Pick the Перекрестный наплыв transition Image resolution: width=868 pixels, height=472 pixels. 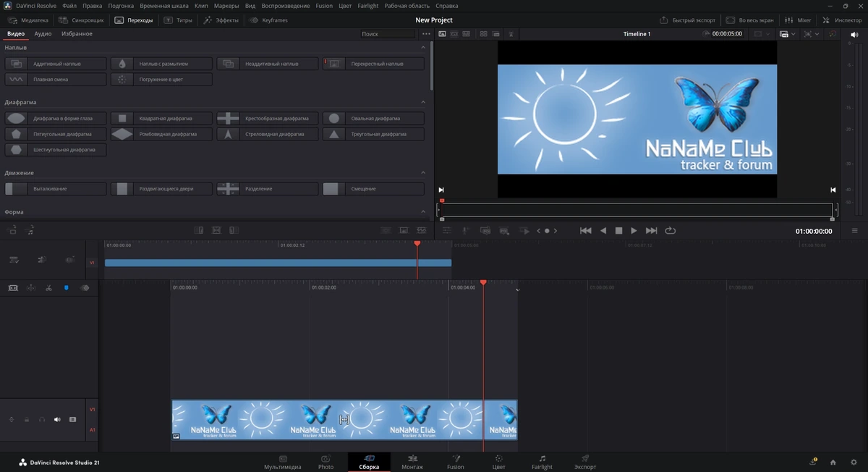373,64
